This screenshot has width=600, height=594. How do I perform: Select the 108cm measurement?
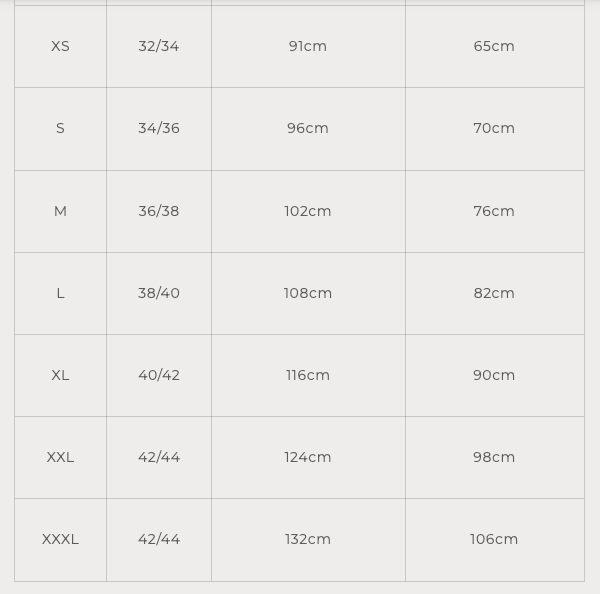pos(308,293)
